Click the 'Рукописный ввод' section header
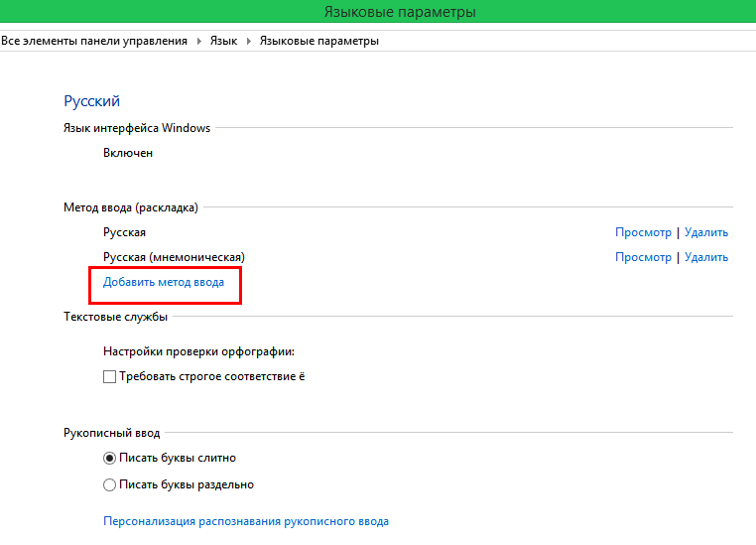756x545 pixels. click(112, 433)
